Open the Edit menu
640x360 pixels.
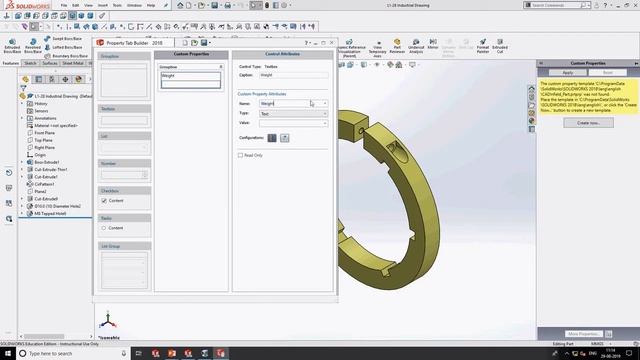76,5
